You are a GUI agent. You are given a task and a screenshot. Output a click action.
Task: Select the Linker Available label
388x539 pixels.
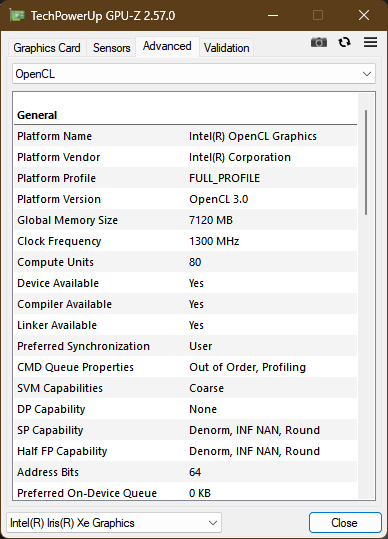[x=57, y=325]
